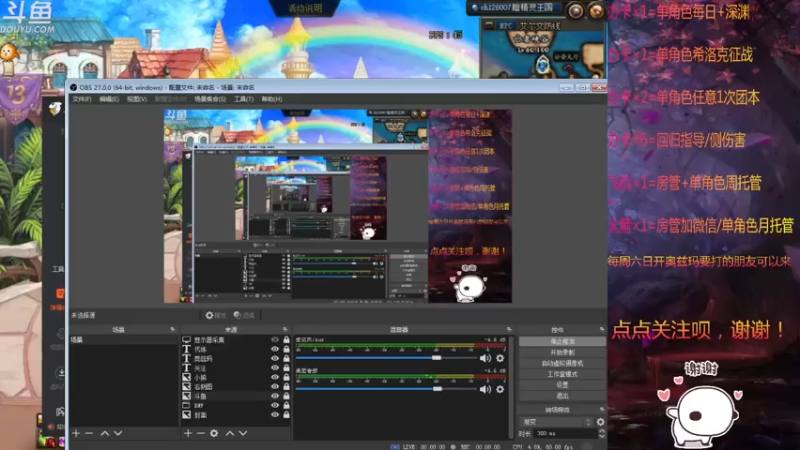Decrease transition duration with the down stepper
Viewport: 800px width, 450px height.
click(602, 436)
